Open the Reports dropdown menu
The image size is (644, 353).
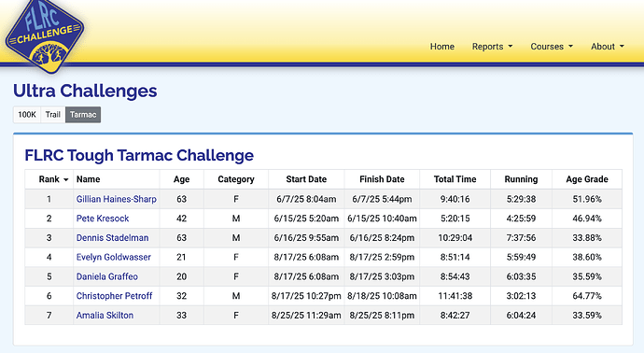click(x=492, y=47)
